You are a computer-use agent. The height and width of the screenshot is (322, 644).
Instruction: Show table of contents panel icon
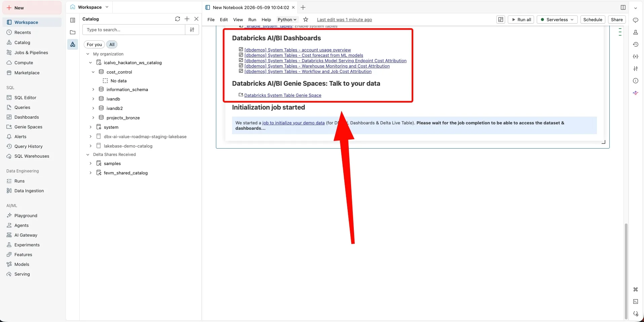pos(73,20)
